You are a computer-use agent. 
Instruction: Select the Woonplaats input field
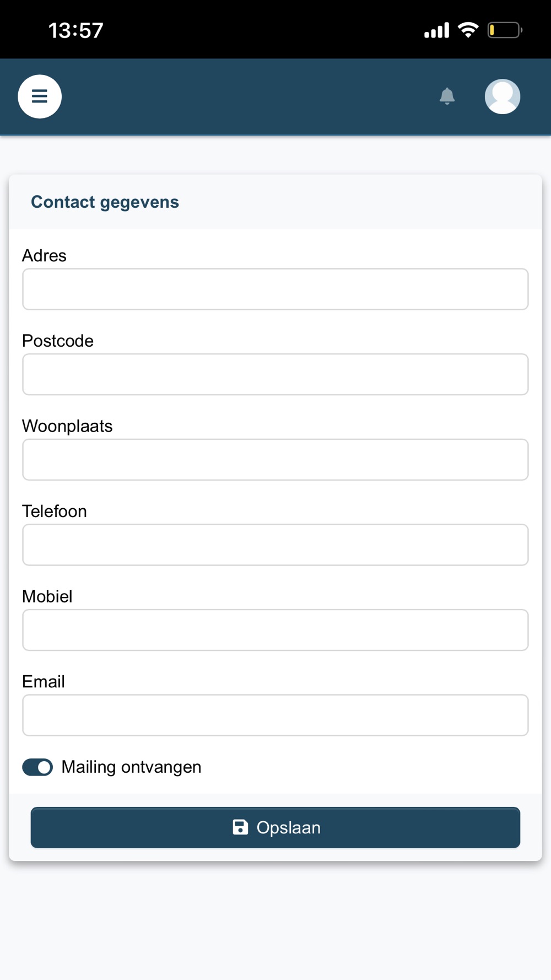click(x=275, y=460)
